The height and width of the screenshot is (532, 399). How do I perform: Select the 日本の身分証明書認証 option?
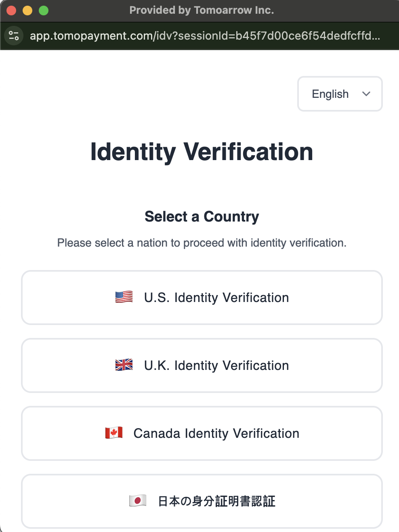[216, 501]
